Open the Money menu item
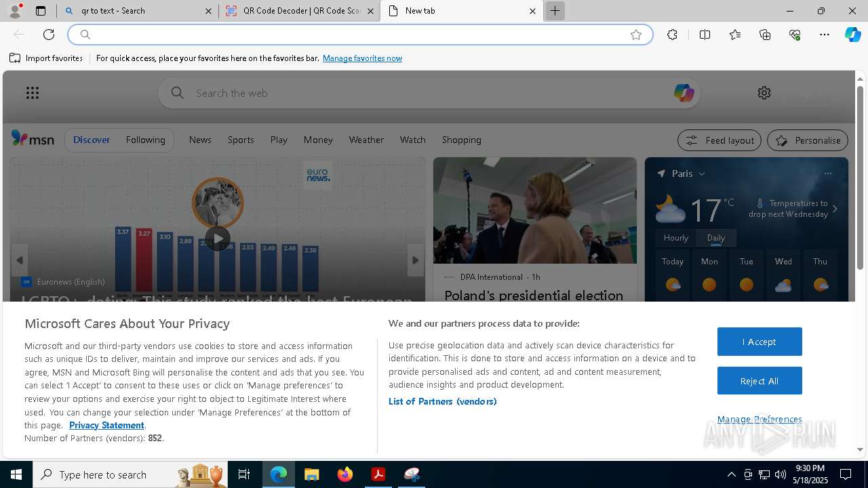 [318, 140]
